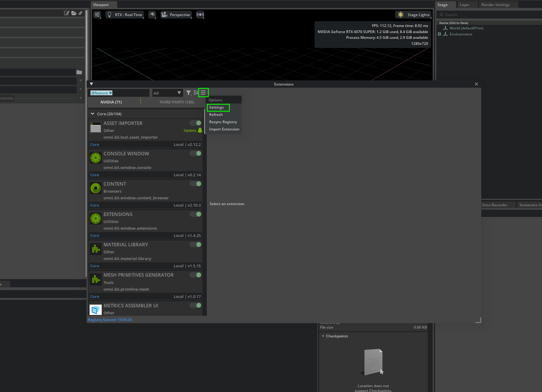This screenshot has width=542, height=392.
Task: Close the Extensions window
Action: tap(476, 84)
